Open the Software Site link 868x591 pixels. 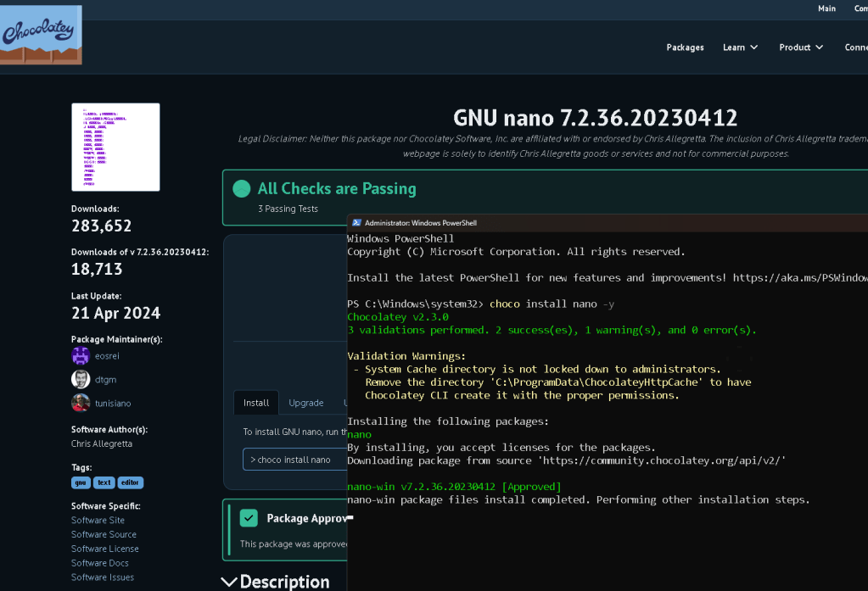pos(98,520)
